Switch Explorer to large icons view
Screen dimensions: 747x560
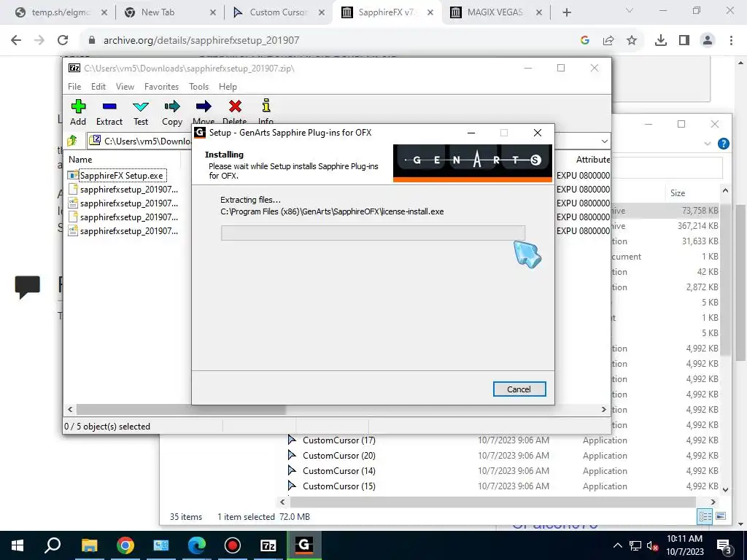pos(721,516)
